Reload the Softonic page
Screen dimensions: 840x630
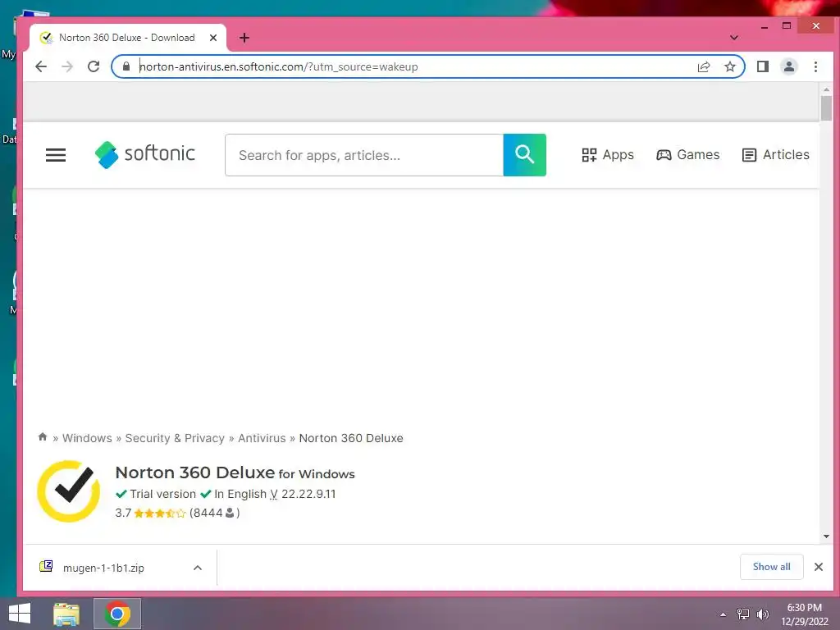[x=94, y=66]
